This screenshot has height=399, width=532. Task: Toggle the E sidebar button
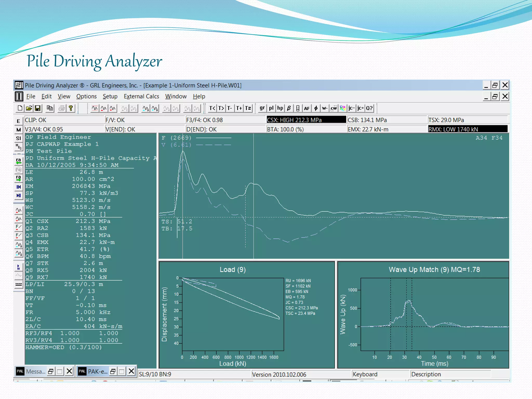(x=18, y=121)
